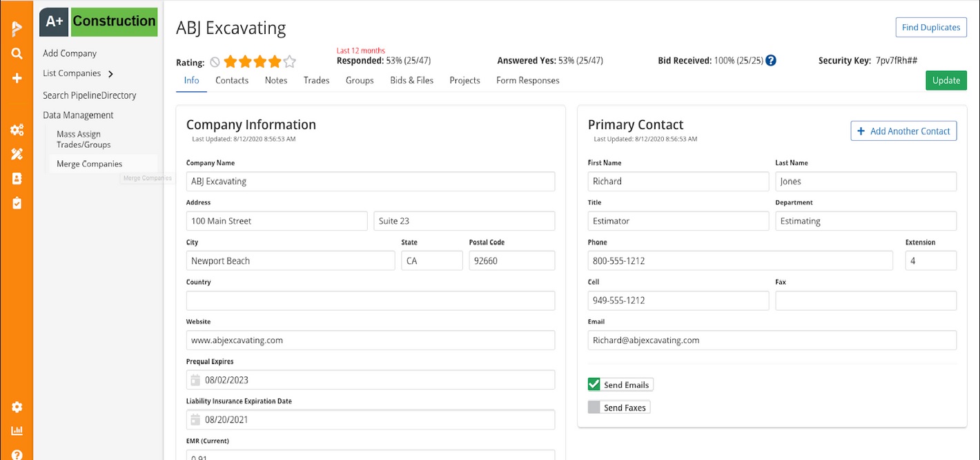Enable the Send Faxes checkbox
The height and width of the screenshot is (460, 980).
[594, 408]
